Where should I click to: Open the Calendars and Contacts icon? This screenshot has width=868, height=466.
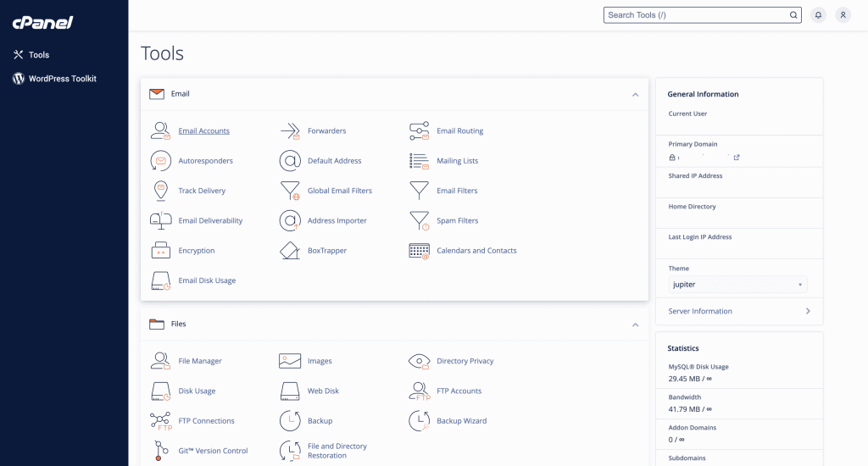point(419,250)
